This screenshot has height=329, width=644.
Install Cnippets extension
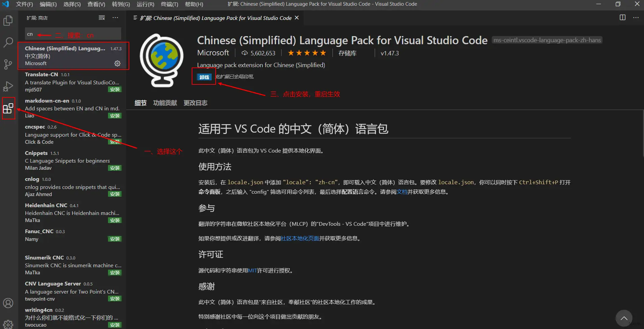[x=115, y=168]
